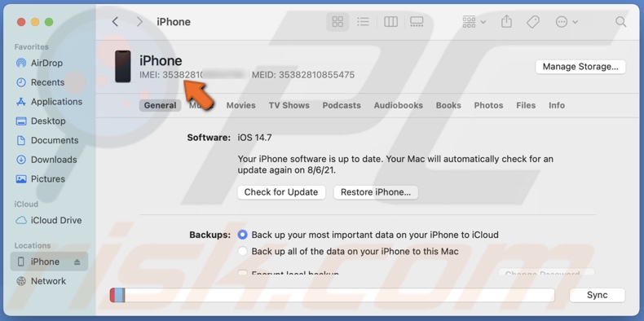Open Documents folder in sidebar

[46, 140]
